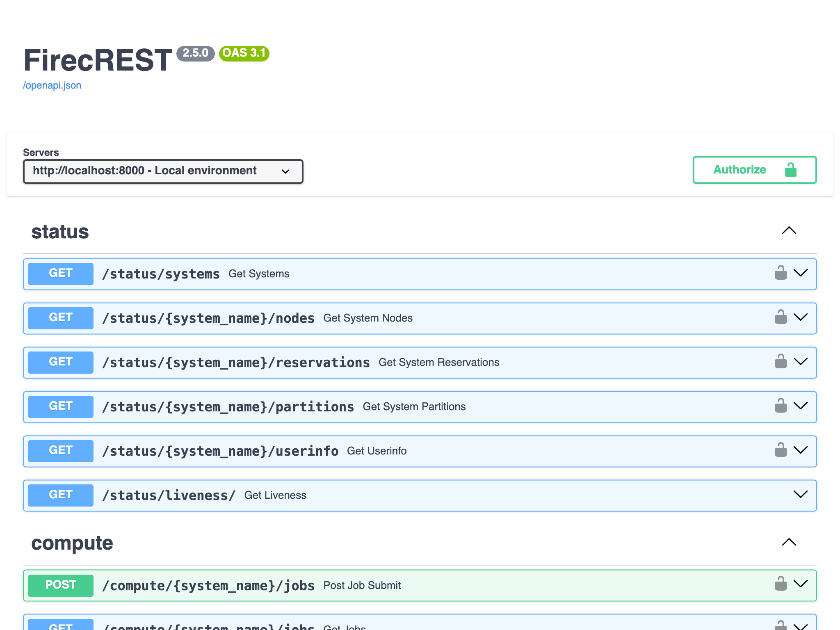The width and height of the screenshot is (840, 630).
Task: Select the /status/{system_name}/partitions path text
Action: click(x=228, y=407)
